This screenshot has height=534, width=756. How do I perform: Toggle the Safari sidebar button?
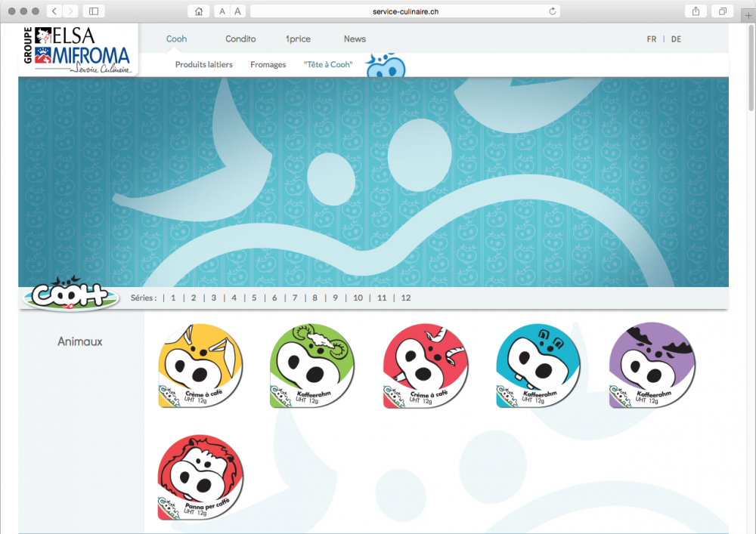(x=94, y=11)
